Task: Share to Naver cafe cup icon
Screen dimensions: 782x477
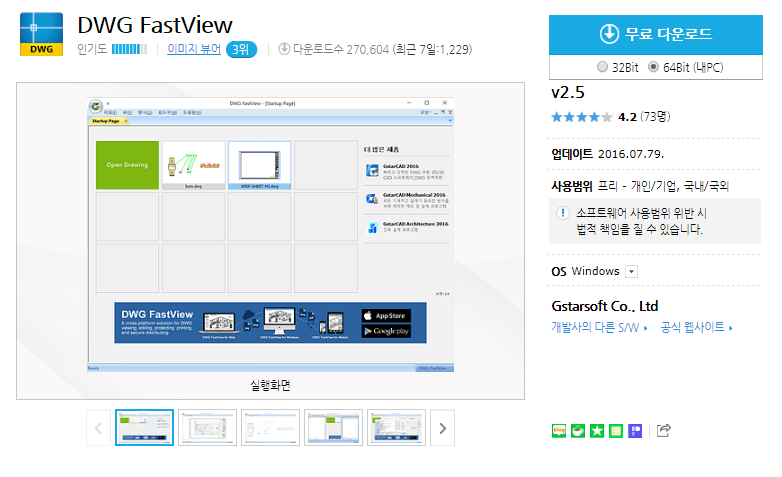Action: click(x=578, y=431)
